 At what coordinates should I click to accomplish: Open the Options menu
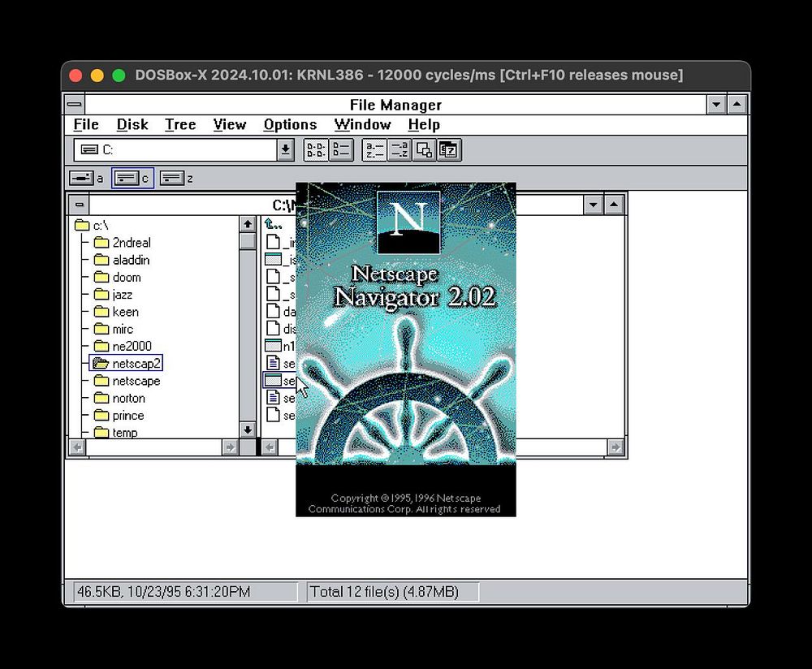pyautogui.click(x=290, y=125)
